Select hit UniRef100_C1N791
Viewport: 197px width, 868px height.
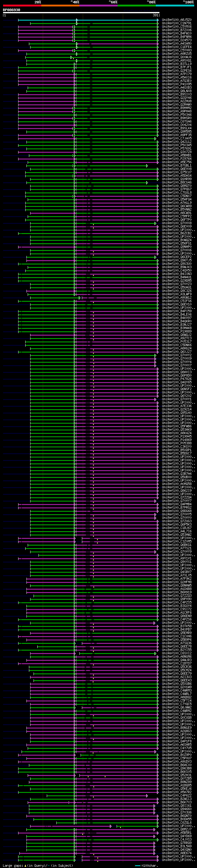pos(177,23)
